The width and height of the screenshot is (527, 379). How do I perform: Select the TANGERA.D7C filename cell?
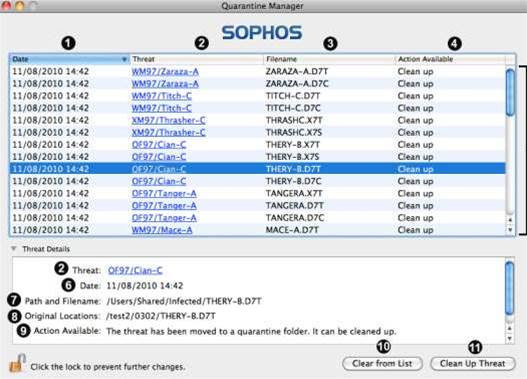tap(295, 218)
